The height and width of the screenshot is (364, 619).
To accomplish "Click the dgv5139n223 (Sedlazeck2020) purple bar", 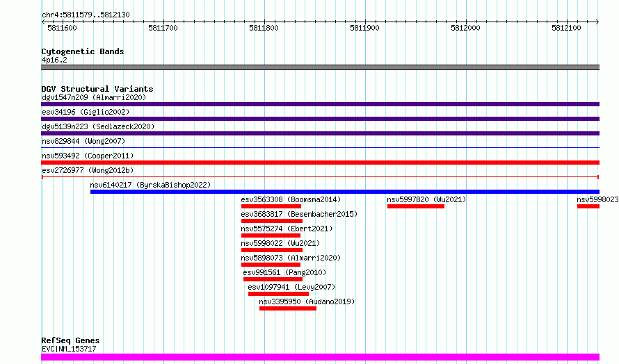I will 320,133.
